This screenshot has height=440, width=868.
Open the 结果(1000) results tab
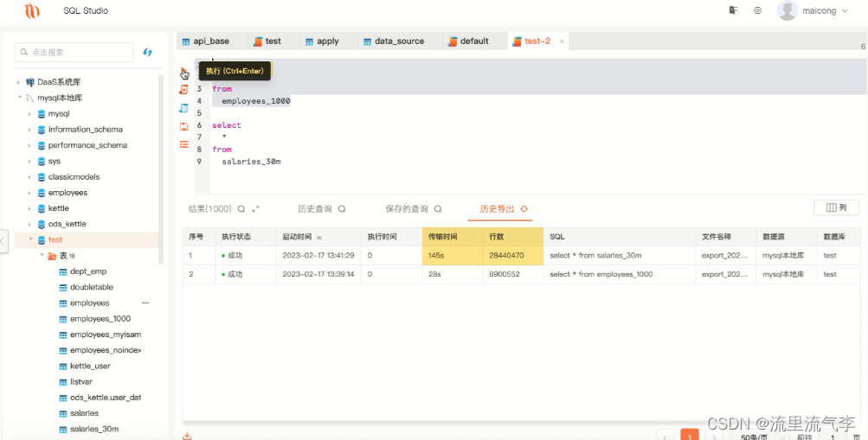click(x=209, y=209)
